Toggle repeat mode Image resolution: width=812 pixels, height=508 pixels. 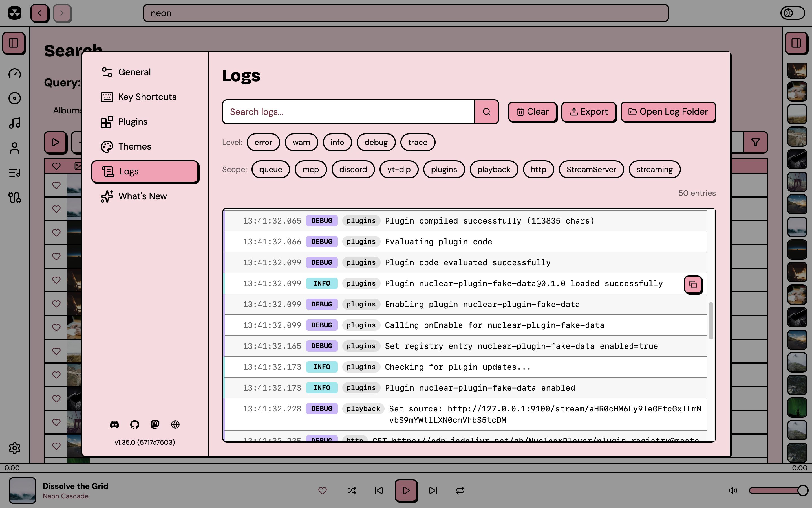coord(460,491)
